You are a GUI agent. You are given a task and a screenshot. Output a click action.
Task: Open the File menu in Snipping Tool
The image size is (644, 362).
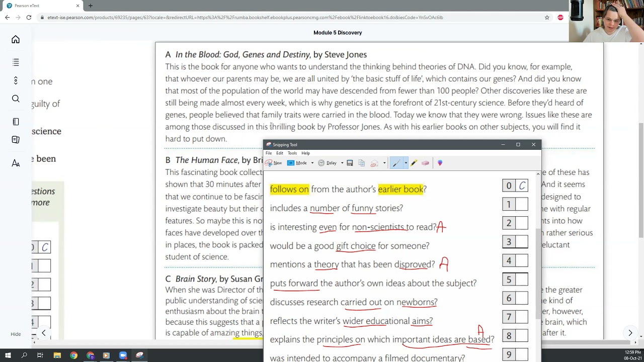[269, 153]
